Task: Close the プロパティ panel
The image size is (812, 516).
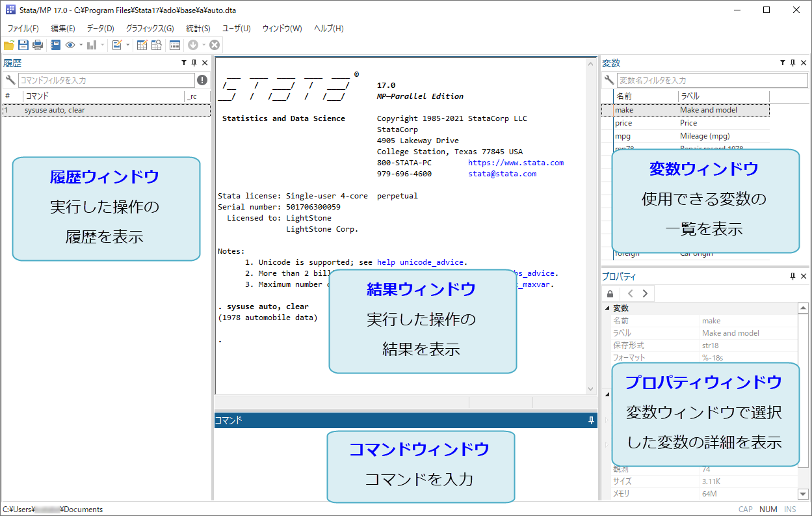Action: [804, 277]
